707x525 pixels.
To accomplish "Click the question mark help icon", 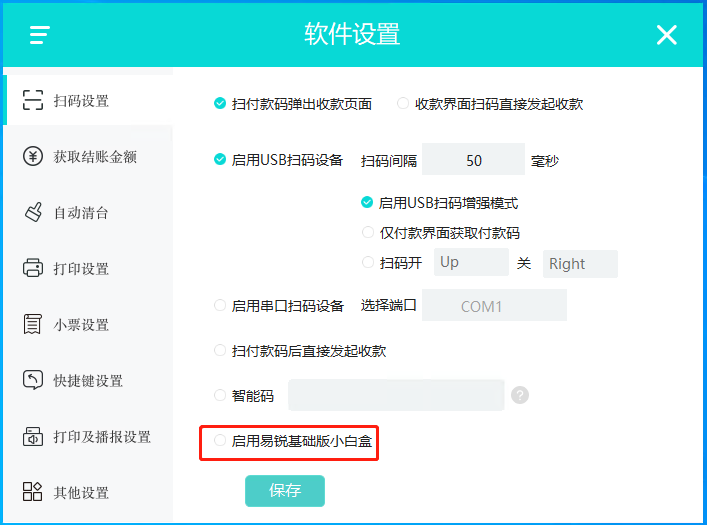I will click(519, 395).
